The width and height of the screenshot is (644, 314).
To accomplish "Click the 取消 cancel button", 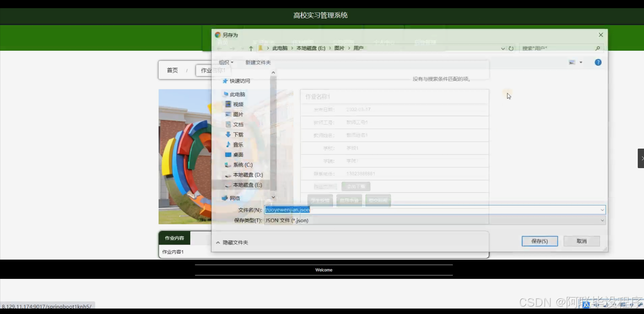I will click(x=582, y=241).
